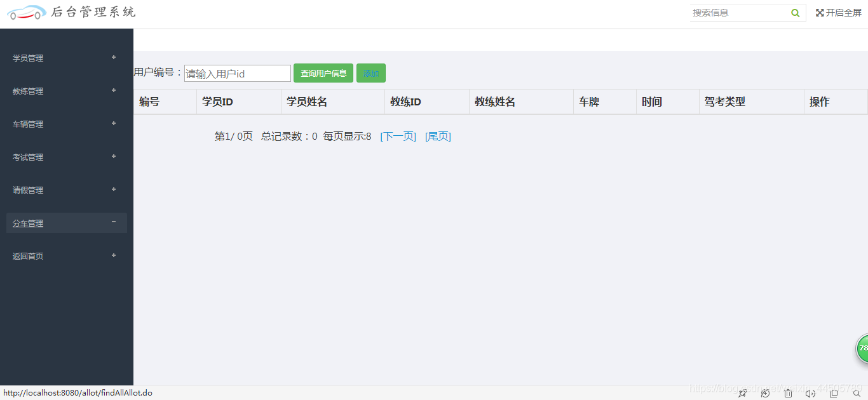This screenshot has height=400, width=868.
Task: Go to next page via [下一页]
Action: pos(398,137)
